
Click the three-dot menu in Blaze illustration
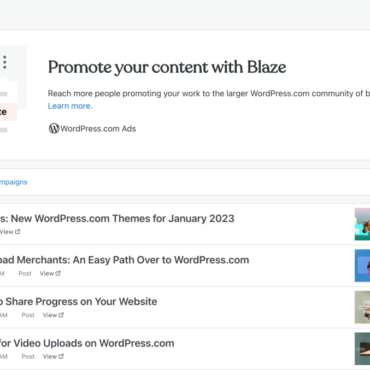pyautogui.click(x=5, y=62)
